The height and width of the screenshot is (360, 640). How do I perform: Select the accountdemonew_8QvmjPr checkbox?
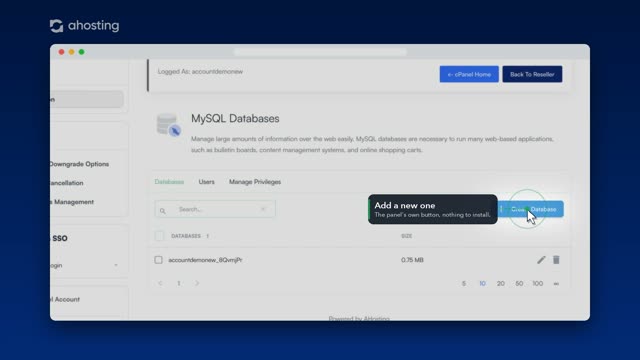[x=158, y=260]
